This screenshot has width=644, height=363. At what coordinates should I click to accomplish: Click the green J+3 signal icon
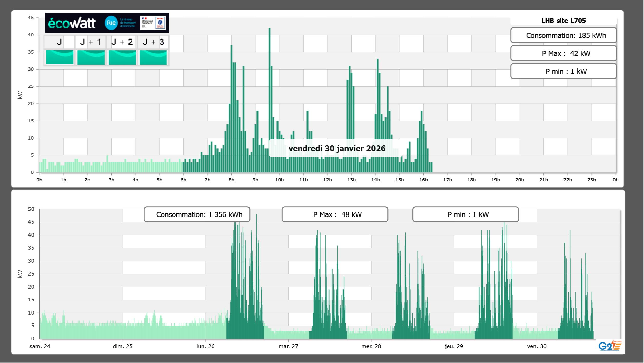point(153,57)
